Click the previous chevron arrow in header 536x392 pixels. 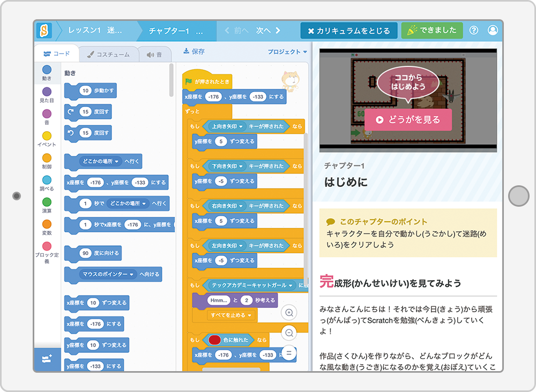pos(227,31)
